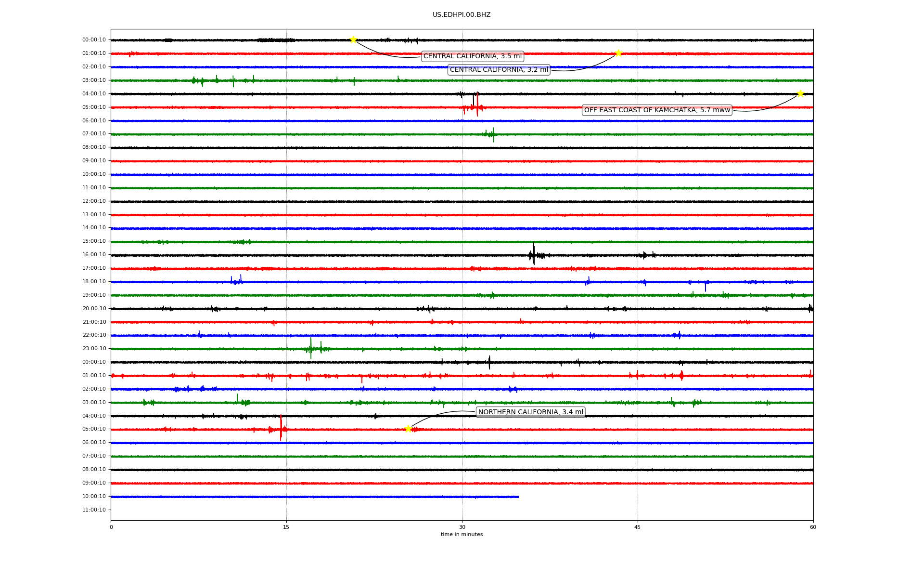924x578 pixels.
Task: Click the green burst on the 23:00:10 trace
Action: (x=311, y=348)
